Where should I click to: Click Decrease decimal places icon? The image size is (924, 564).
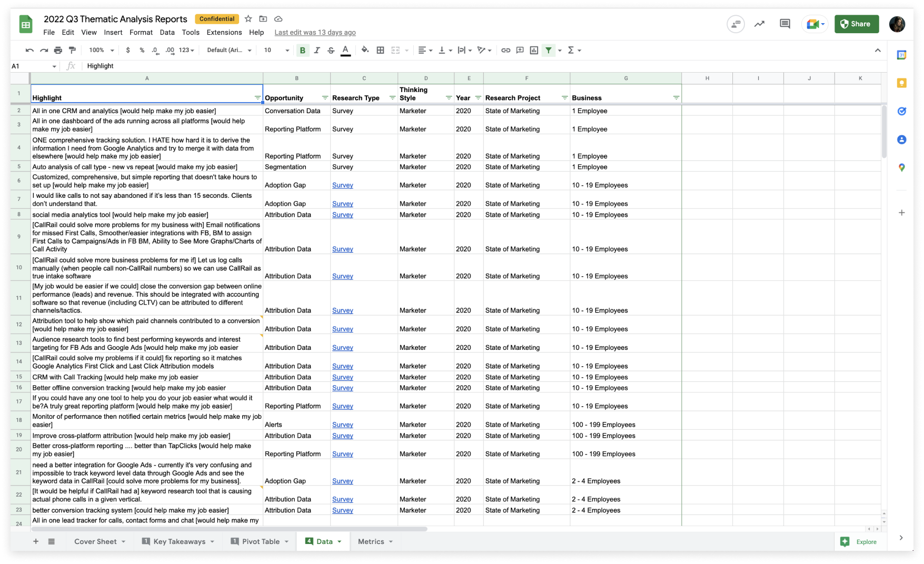(x=155, y=51)
